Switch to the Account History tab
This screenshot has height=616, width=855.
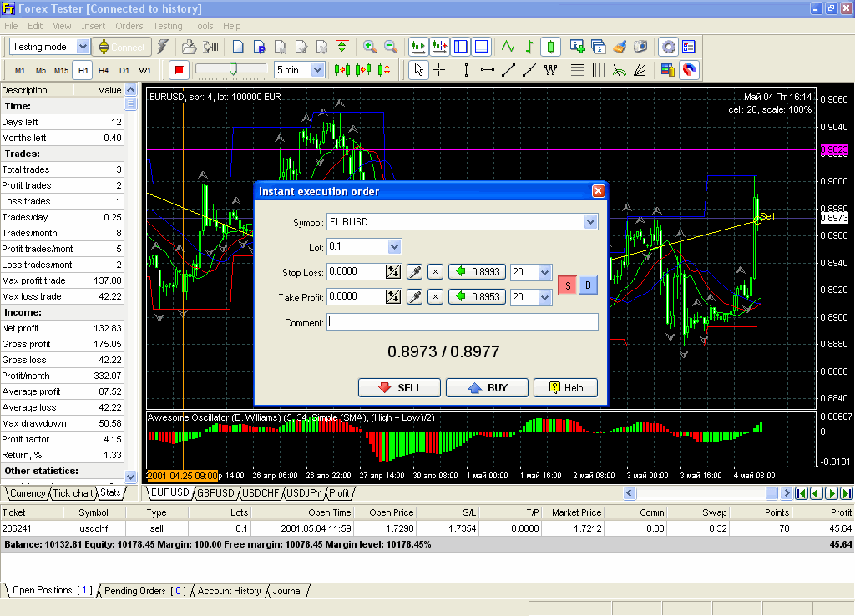228,591
